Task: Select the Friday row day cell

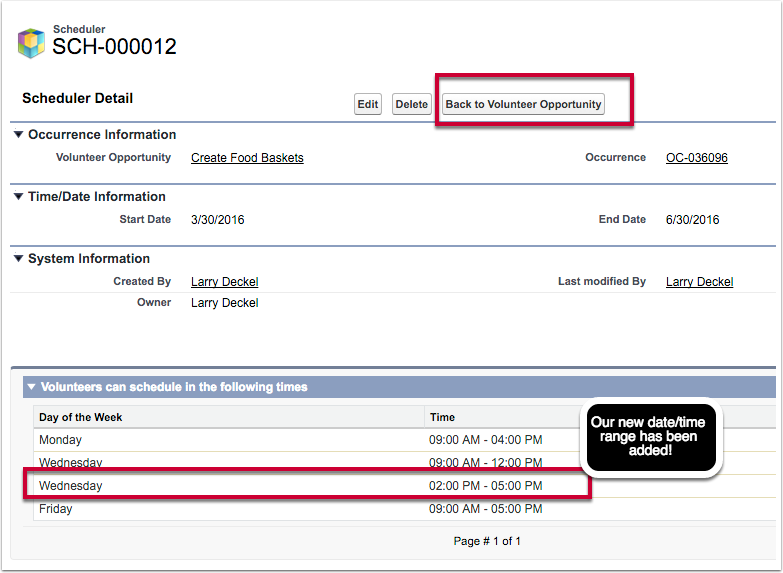Action: pyautogui.click(x=55, y=509)
